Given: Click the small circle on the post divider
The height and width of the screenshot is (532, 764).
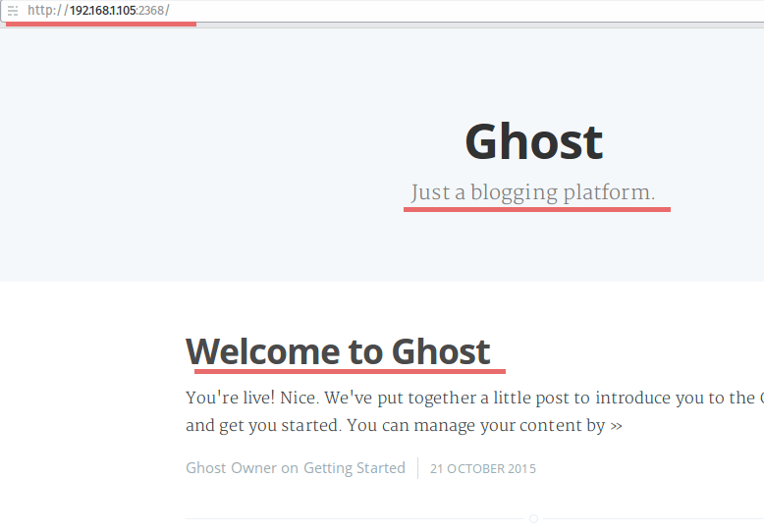Looking at the screenshot, I should pyautogui.click(x=533, y=518).
